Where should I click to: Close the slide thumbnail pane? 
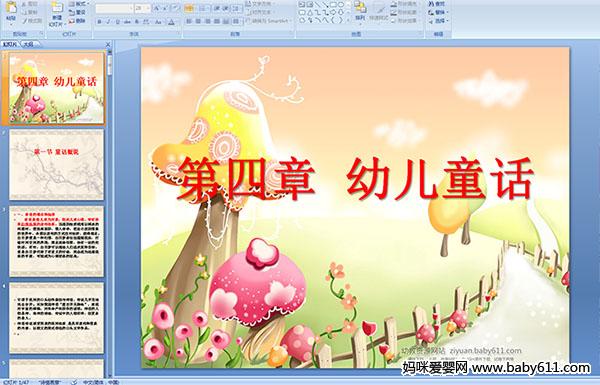coord(108,45)
